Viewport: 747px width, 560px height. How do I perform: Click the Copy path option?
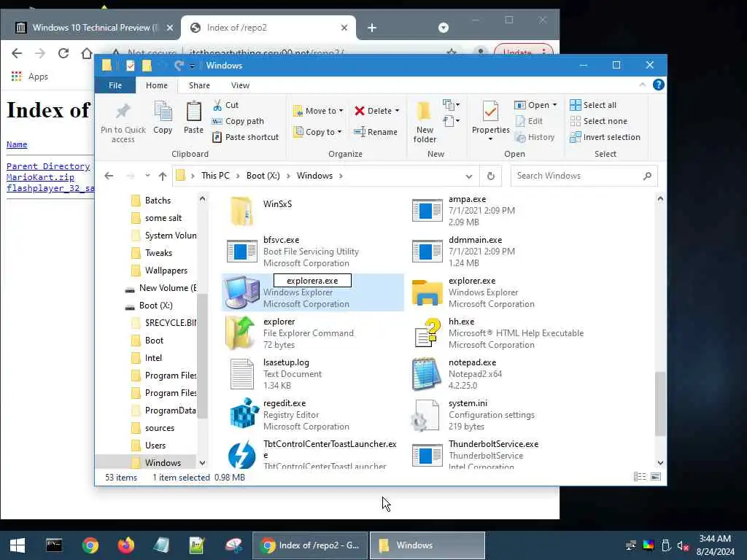[x=238, y=122]
